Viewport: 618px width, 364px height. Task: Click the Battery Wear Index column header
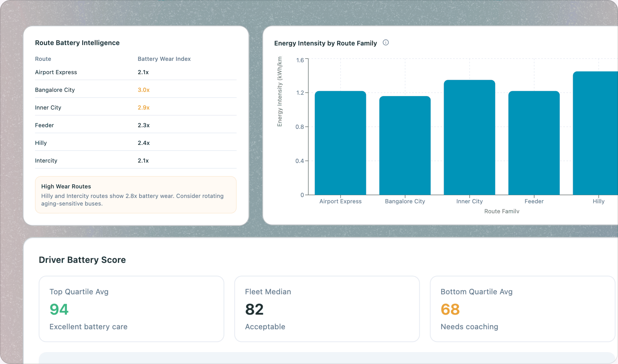[164, 59]
